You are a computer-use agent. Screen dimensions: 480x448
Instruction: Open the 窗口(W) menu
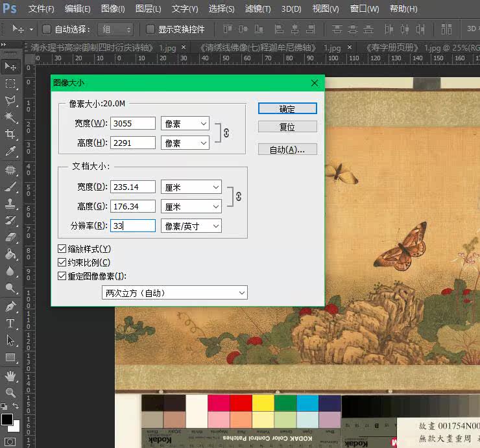(x=365, y=8)
